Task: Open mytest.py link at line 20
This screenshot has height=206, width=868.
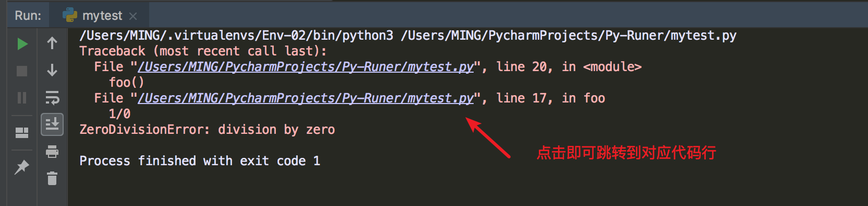Action: tap(306, 67)
